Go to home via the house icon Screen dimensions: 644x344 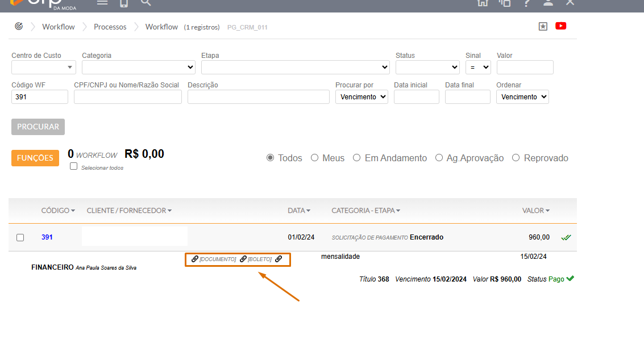pyautogui.click(x=483, y=3)
